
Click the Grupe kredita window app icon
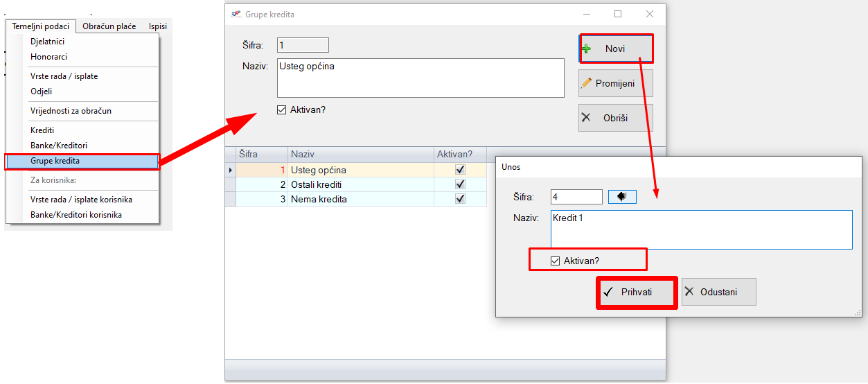click(x=236, y=14)
